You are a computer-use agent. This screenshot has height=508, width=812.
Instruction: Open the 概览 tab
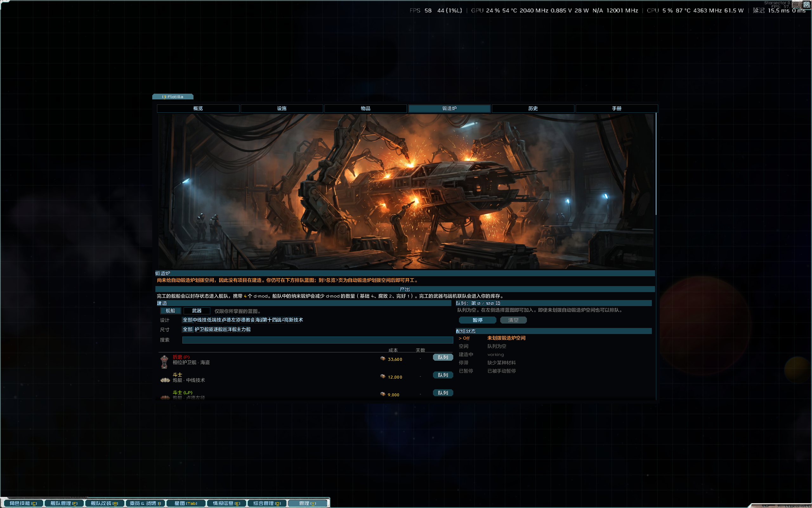pos(198,109)
